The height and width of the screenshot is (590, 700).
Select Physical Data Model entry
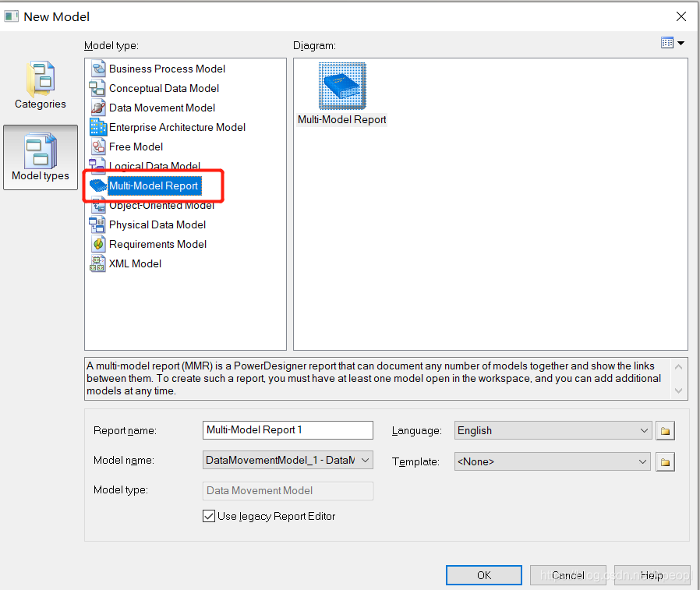click(x=157, y=224)
